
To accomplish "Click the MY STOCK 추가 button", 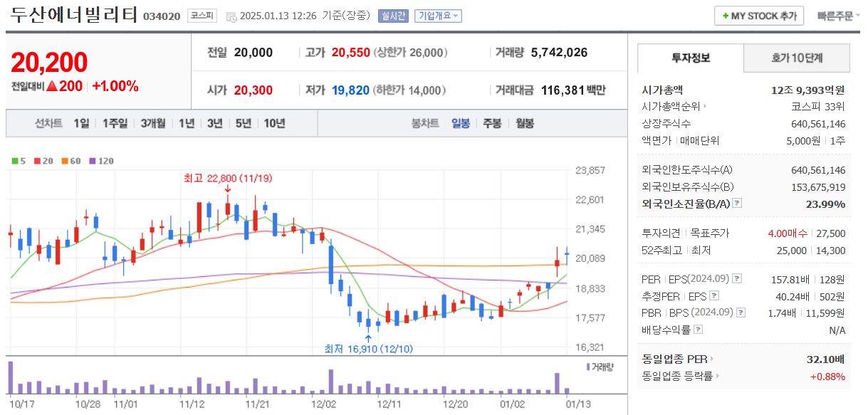I will [758, 15].
